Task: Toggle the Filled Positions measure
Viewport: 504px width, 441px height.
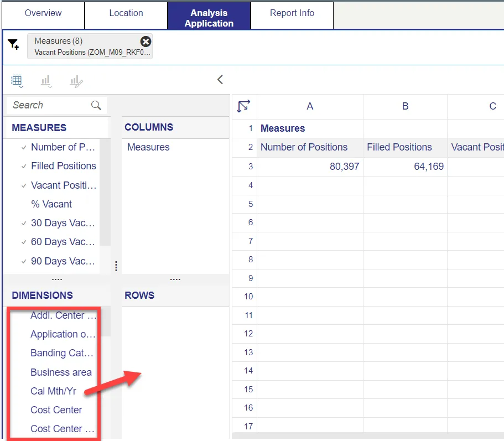Action: [x=63, y=166]
